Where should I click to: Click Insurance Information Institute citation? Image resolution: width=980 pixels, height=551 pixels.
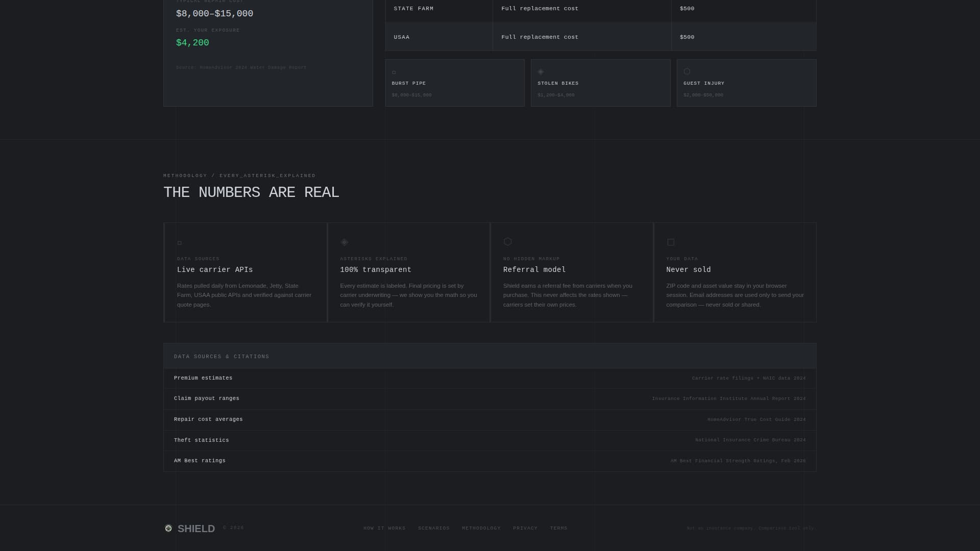(x=729, y=399)
